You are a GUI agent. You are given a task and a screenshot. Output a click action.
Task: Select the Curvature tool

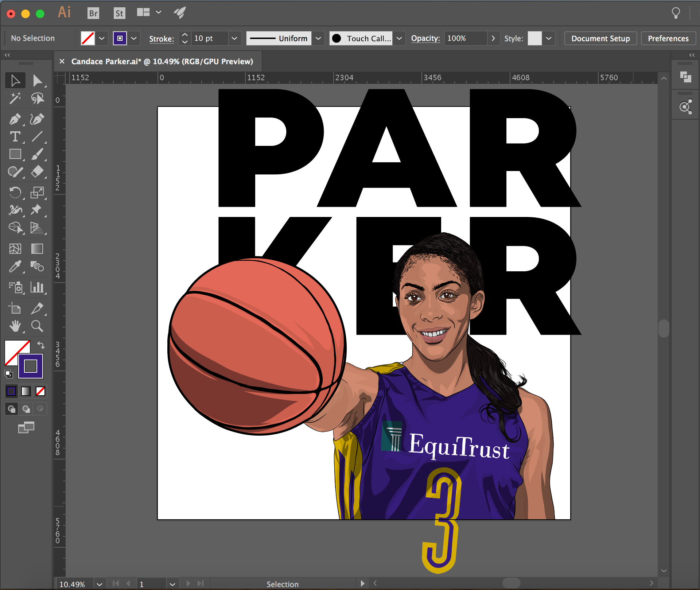37,119
